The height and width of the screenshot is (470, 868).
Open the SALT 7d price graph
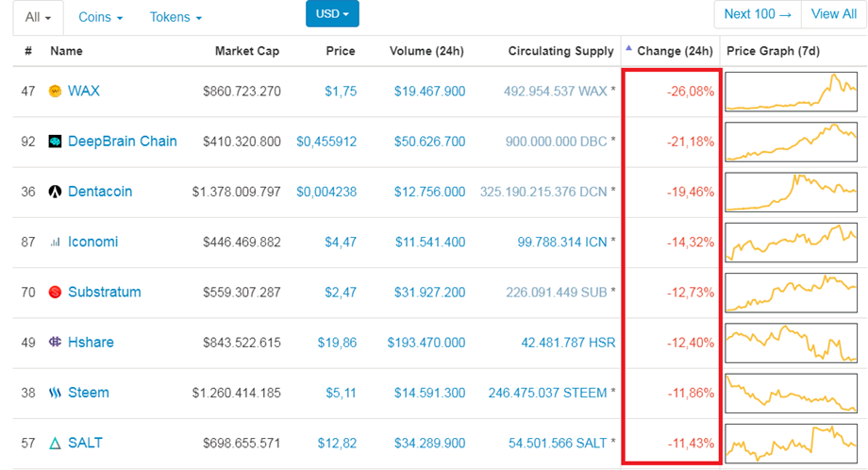[791, 444]
